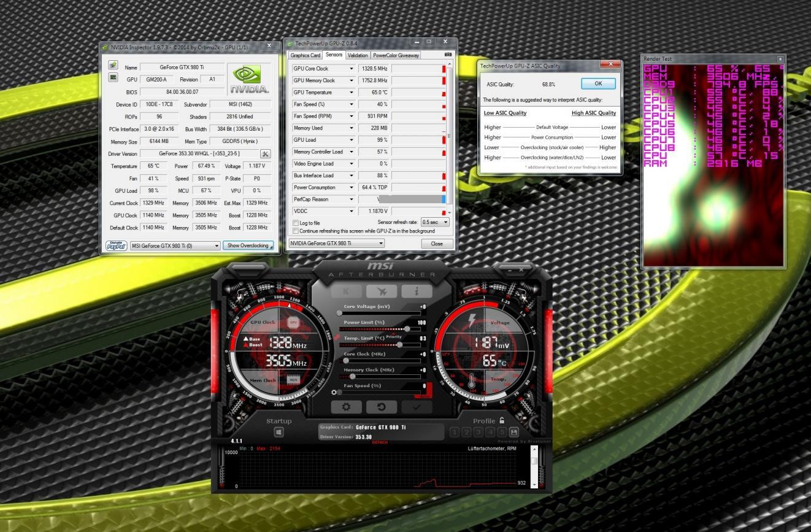Click the Show Overclocking button

(248, 245)
